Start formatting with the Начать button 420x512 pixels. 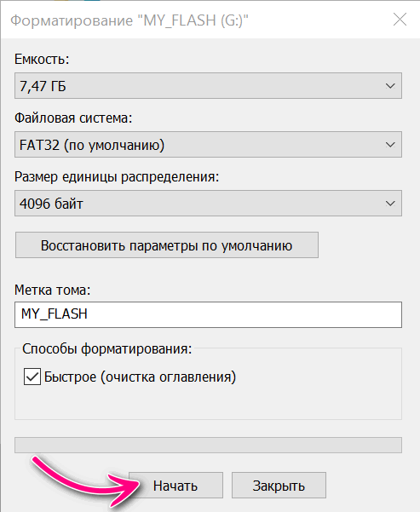coord(175,486)
